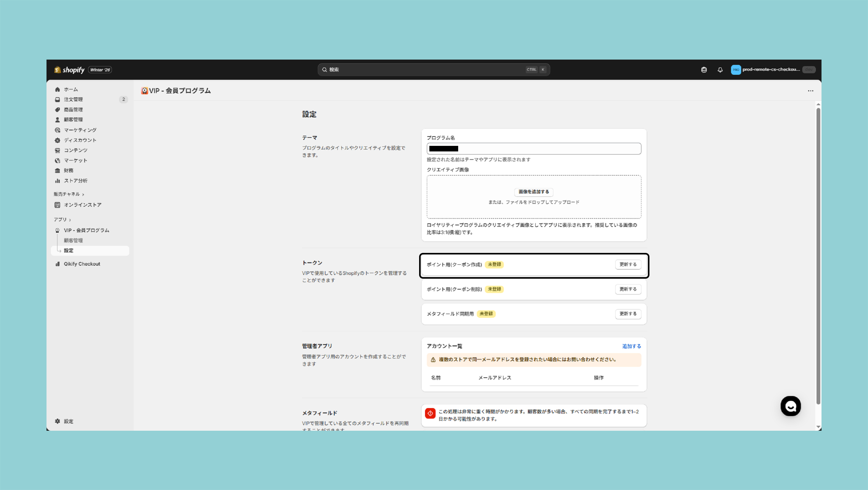
Task: Click the page vertical scrollbar
Action: pos(818,256)
